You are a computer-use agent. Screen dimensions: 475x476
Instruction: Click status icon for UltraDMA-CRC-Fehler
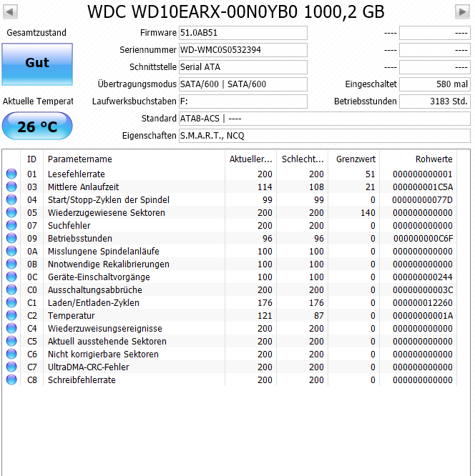(x=11, y=367)
